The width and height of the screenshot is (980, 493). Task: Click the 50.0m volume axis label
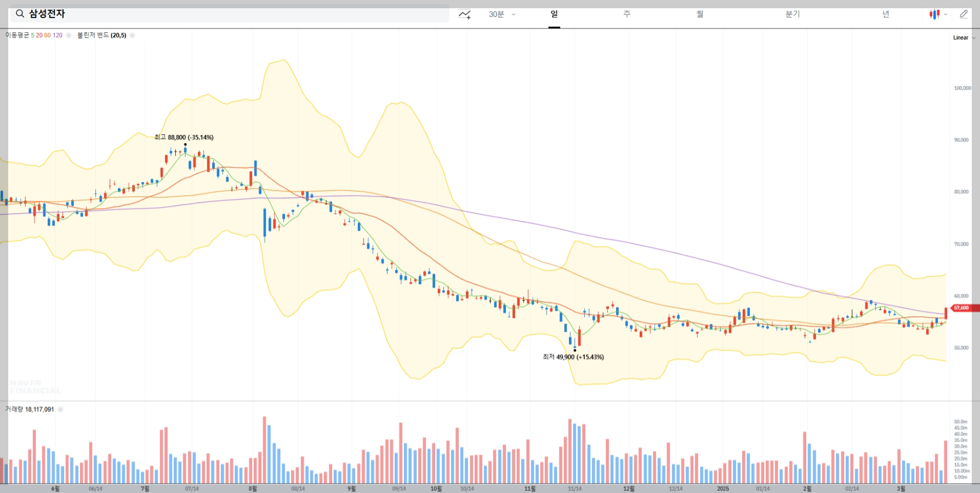pos(960,422)
